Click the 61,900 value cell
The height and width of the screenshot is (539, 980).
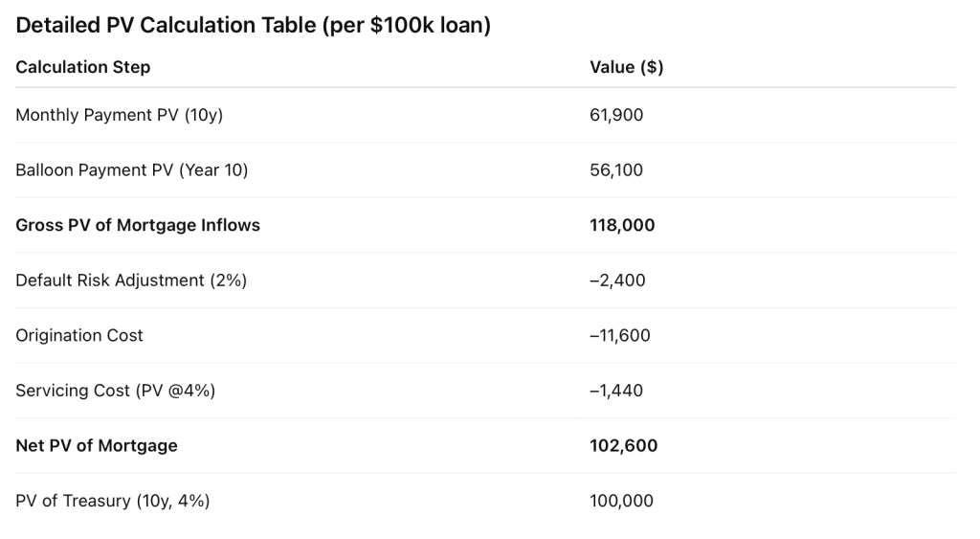(616, 115)
